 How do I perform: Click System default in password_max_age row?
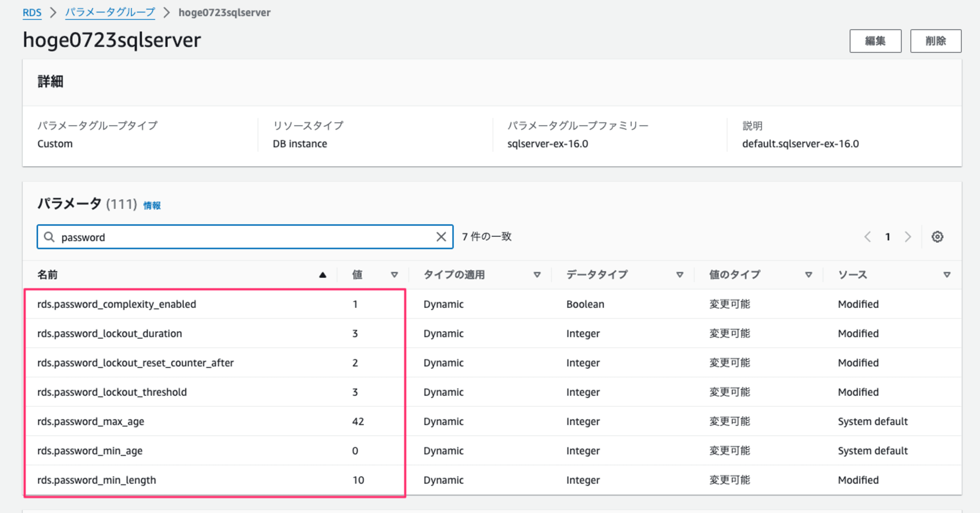tap(873, 422)
